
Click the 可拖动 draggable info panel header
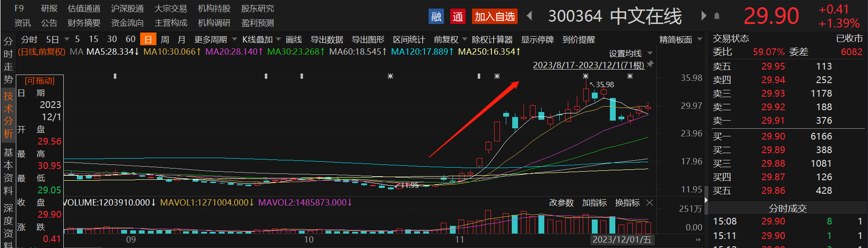[x=40, y=80]
